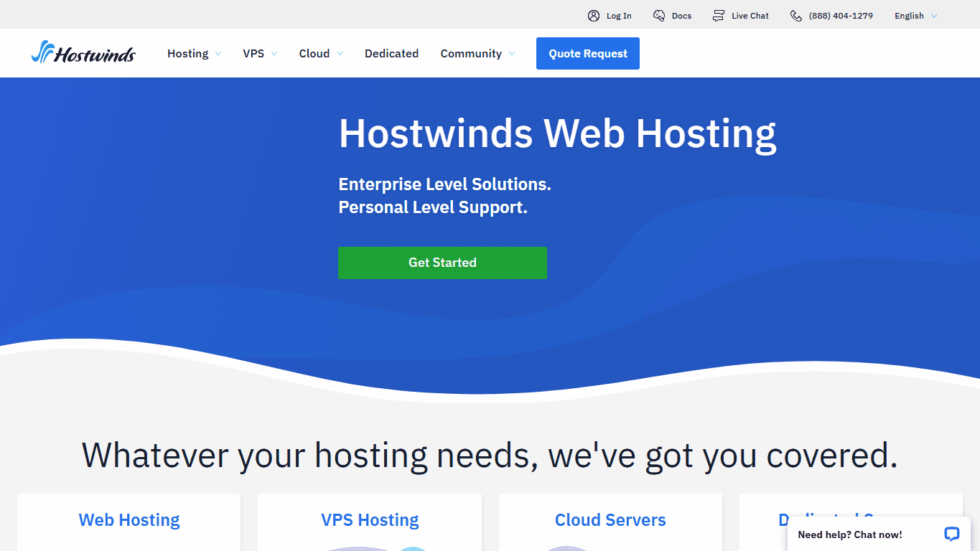The height and width of the screenshot is (551, 980).
Task: Open the Web Hosting card heading
Action: pos(129,519)
